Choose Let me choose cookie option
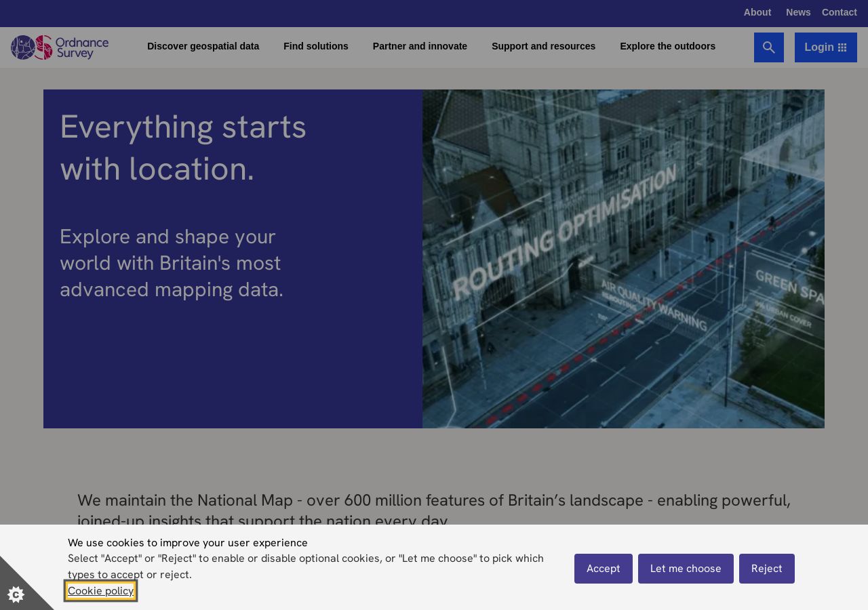The image size is (868, 610). [686, 569]
